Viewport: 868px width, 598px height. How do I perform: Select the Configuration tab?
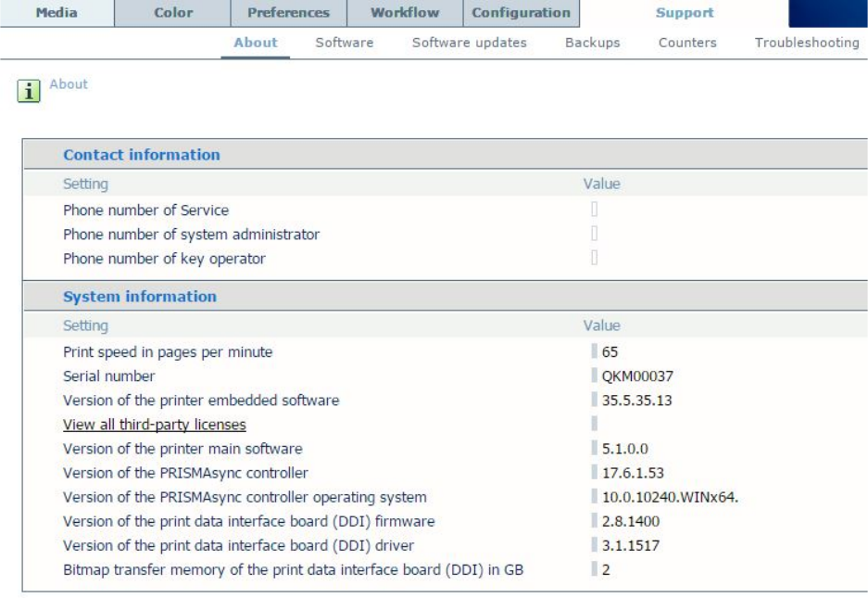click(521, 13)
